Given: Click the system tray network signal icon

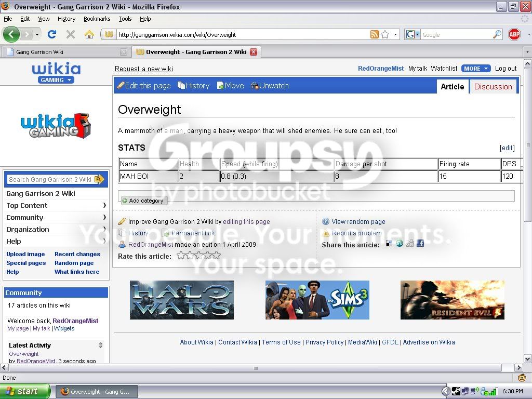Looking at the screenshot, I should 493,392.
